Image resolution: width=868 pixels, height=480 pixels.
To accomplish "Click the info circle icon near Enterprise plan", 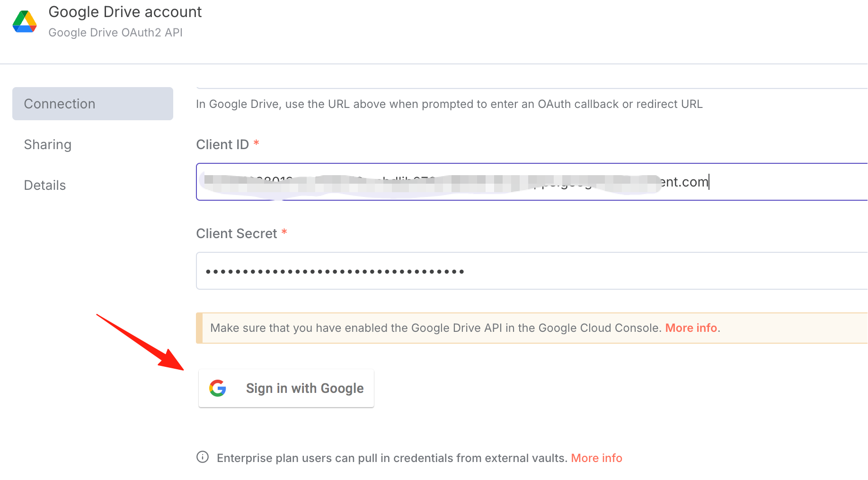I will coord(203,457).
